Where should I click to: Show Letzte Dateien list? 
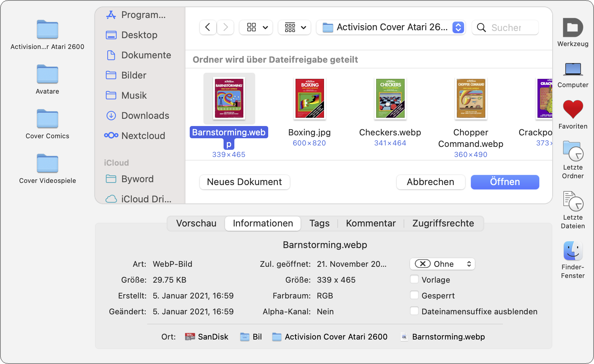coord(573,201)
